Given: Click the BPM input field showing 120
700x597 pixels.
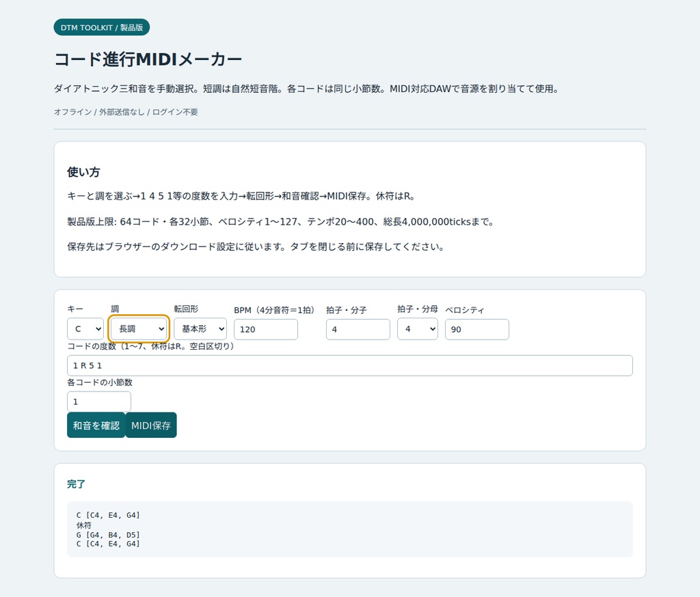Looking at the screenshot, I should click(266, 329).
